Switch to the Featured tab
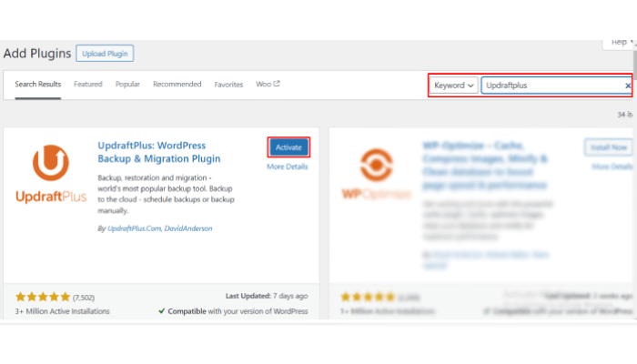This screenshot has width=637, height=364. [x=88, y=85]
